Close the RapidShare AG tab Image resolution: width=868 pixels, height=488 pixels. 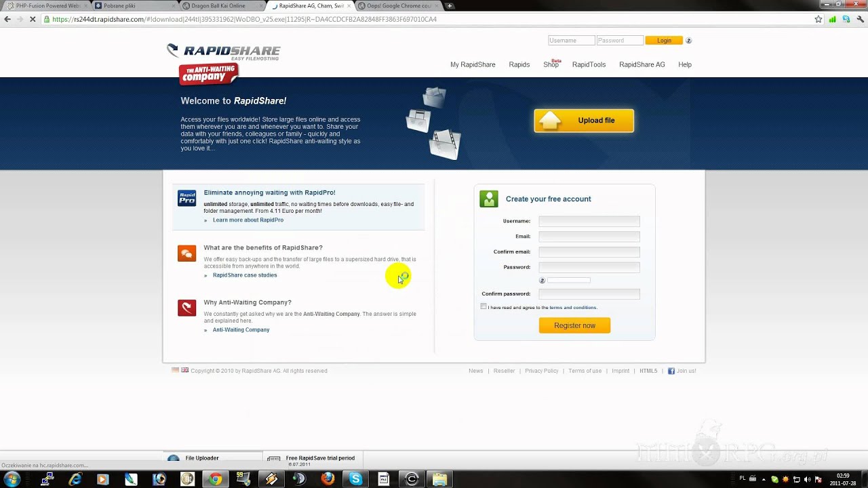pos(350,5)
